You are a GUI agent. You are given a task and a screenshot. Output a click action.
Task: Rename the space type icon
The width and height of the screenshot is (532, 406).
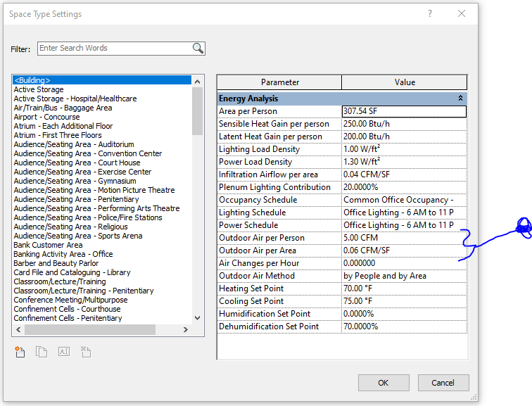click(x=64, y=351)
